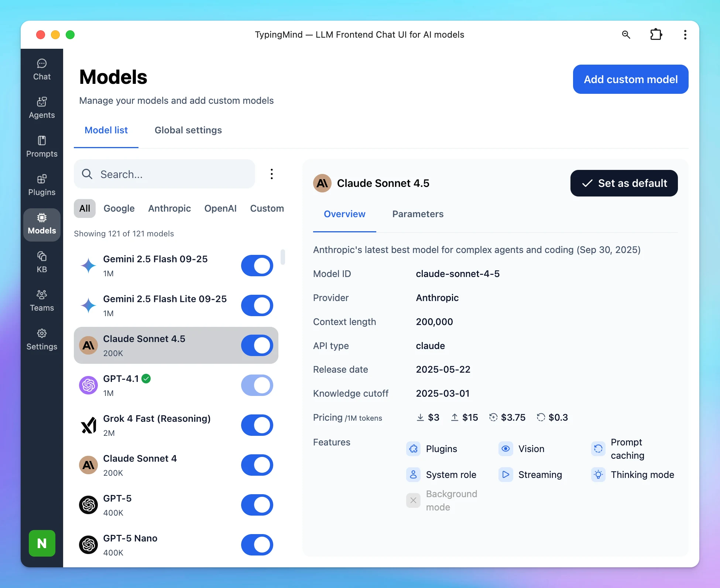Viewport: 720px width, 588px height.
Task: Click the Plugins feature icon
Action: tap(414, 449)
